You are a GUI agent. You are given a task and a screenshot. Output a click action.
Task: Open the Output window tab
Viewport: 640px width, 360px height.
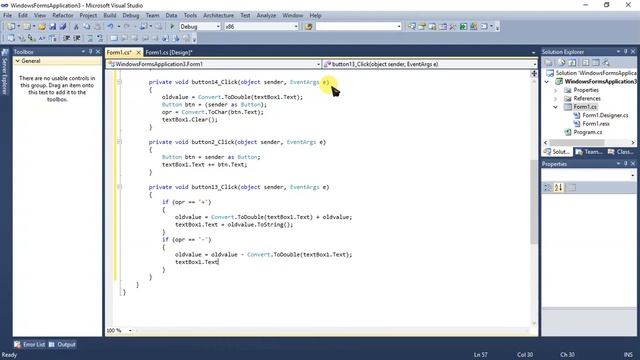(62, 344)
